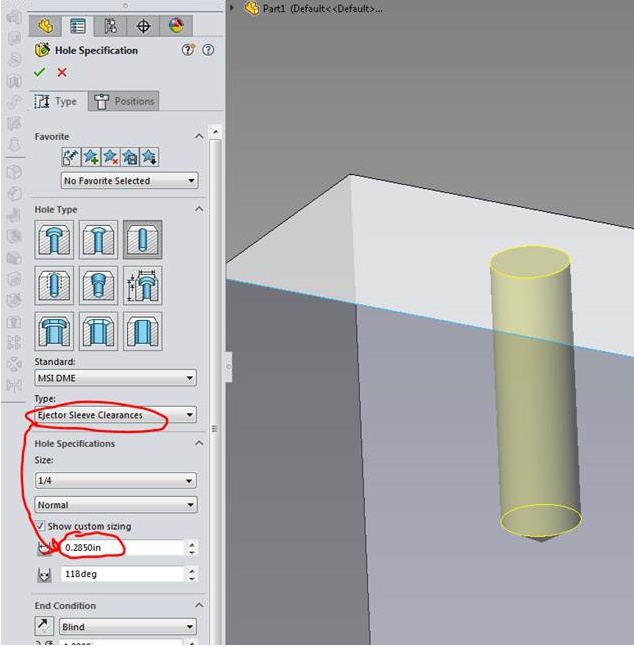
Task: Open the Type dropdown Ejector Sleeve Clearances
Action: [116, 415]
